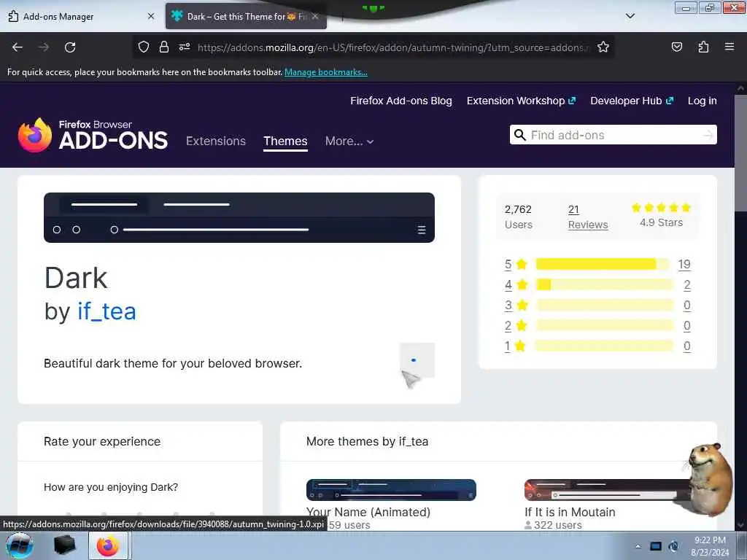
Task: Expand the More… dropdown menu
Action: (349, 141)
